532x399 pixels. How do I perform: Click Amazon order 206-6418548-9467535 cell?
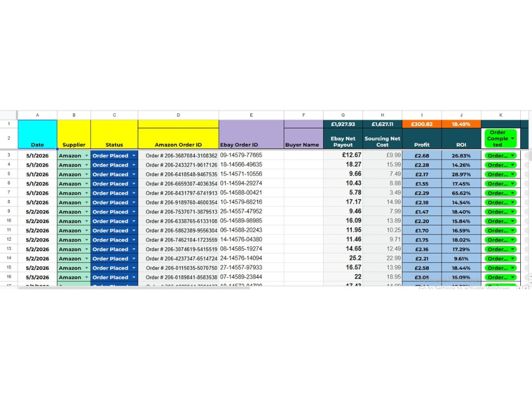click(178, 174)
